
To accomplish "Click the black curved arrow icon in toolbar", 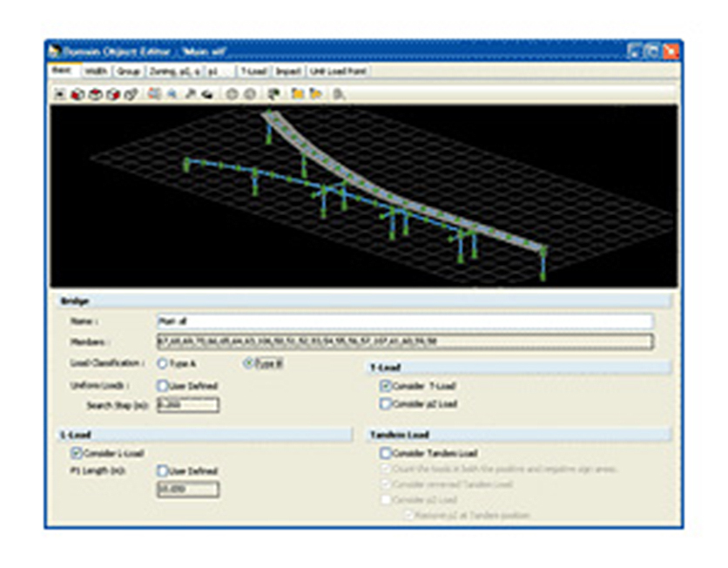I will [207, 95].
